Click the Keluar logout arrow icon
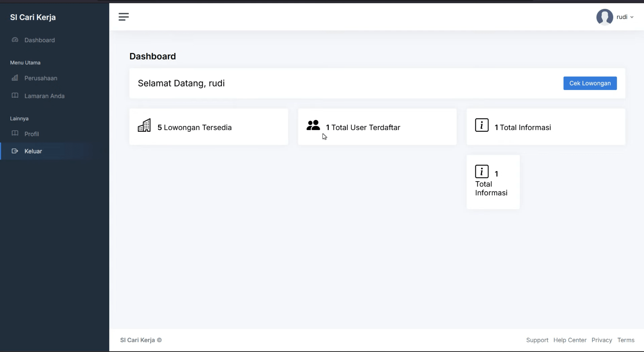The height and width of the screenshot is (352, 644). [15, 151]
